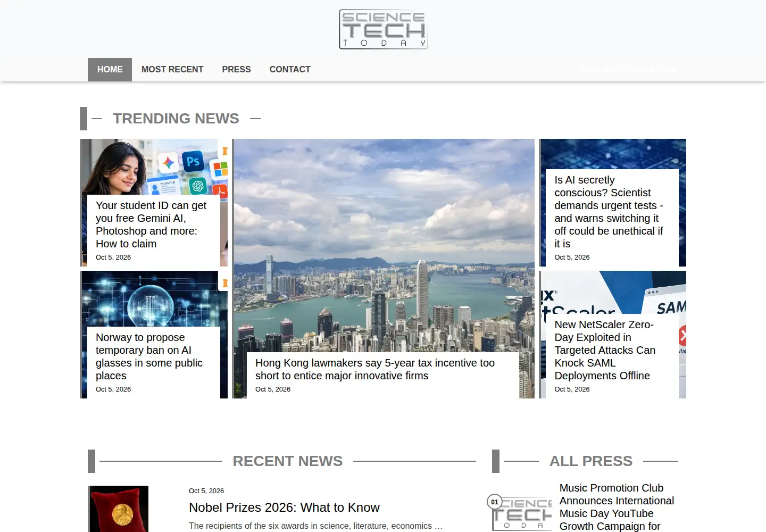
Task: Open the MOST RECENT menu item
Action: (172, 70)
